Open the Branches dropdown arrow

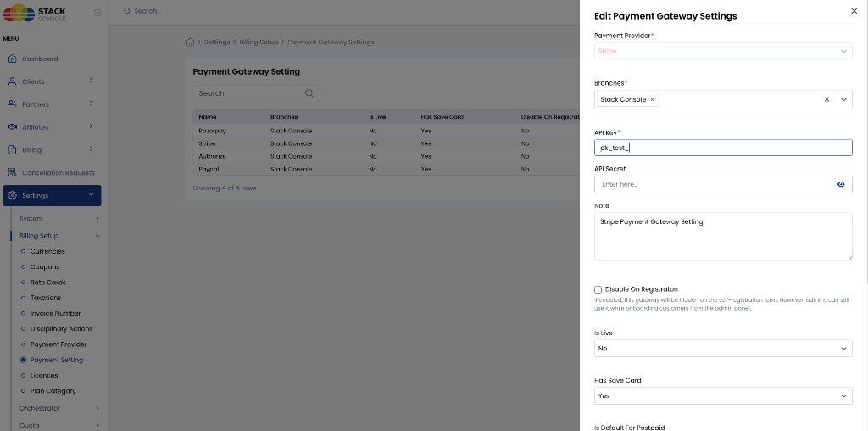point(843,100)
